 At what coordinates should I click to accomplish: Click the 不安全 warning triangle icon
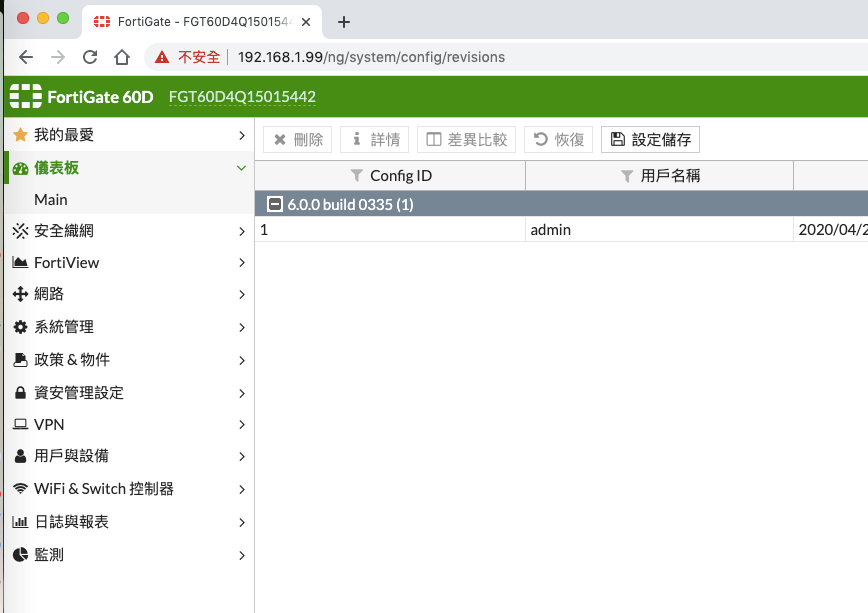tap(162, 57)
